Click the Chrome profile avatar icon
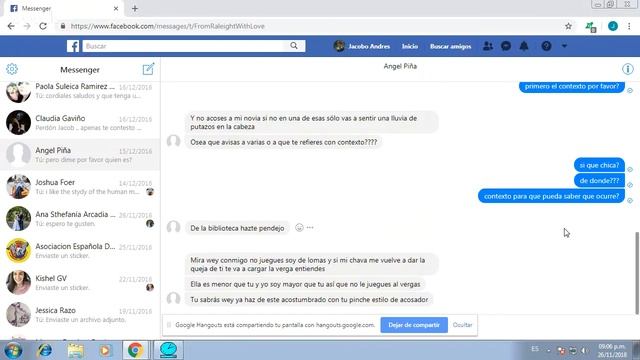Screen dimensions: 640x360 (x=613, y=26)
